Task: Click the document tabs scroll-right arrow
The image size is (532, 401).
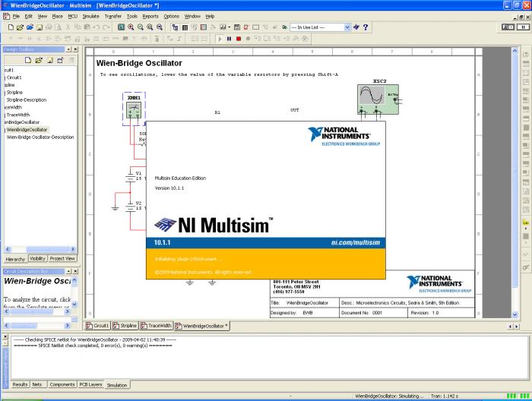Action: coord(517,326)
